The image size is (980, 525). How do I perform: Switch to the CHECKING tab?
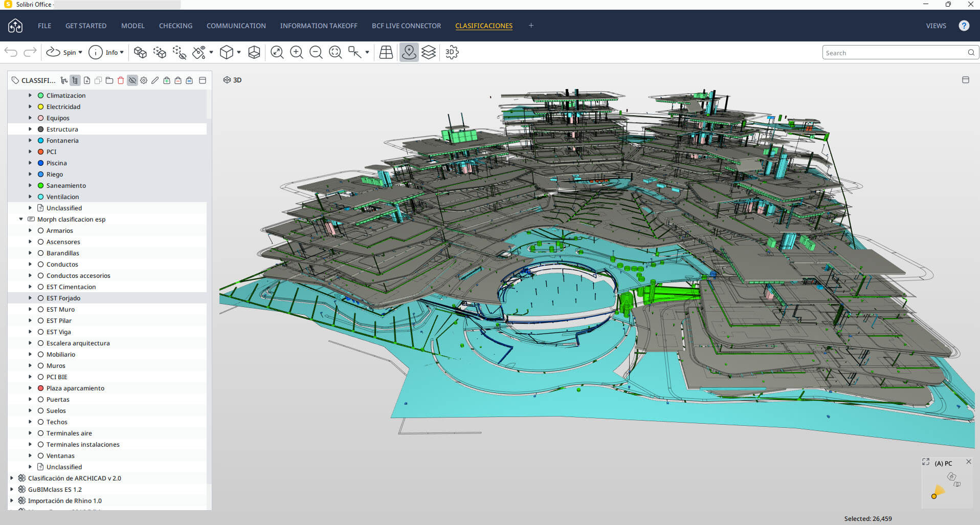tap(175, 26)
